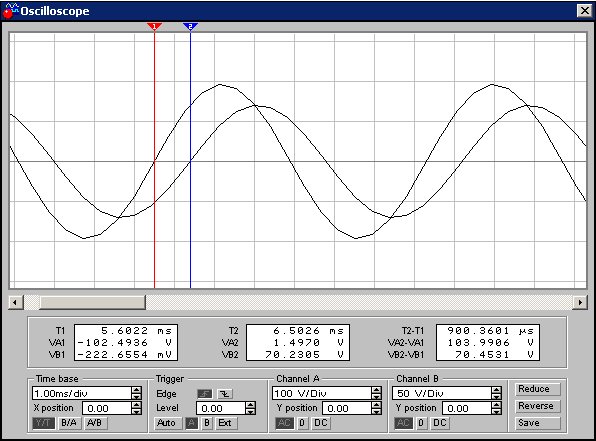Increase Channel B Y position
596x441 pixels.
(496, 405)
